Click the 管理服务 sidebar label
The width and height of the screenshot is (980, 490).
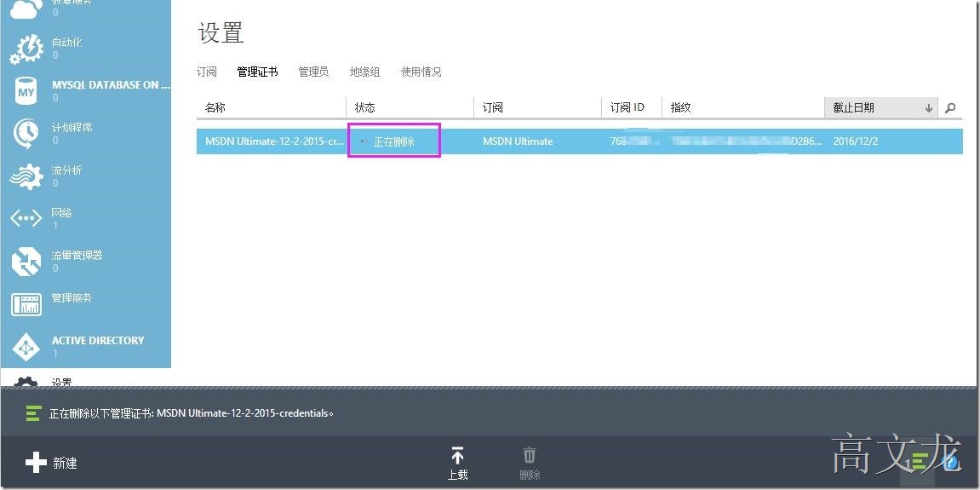[x=72, y=298]
